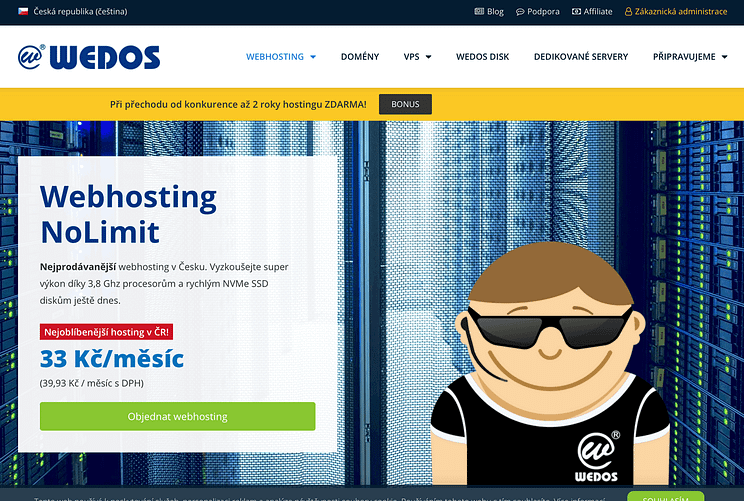Accept cookies with the SOUHLASÍM button

coord(666,497)
